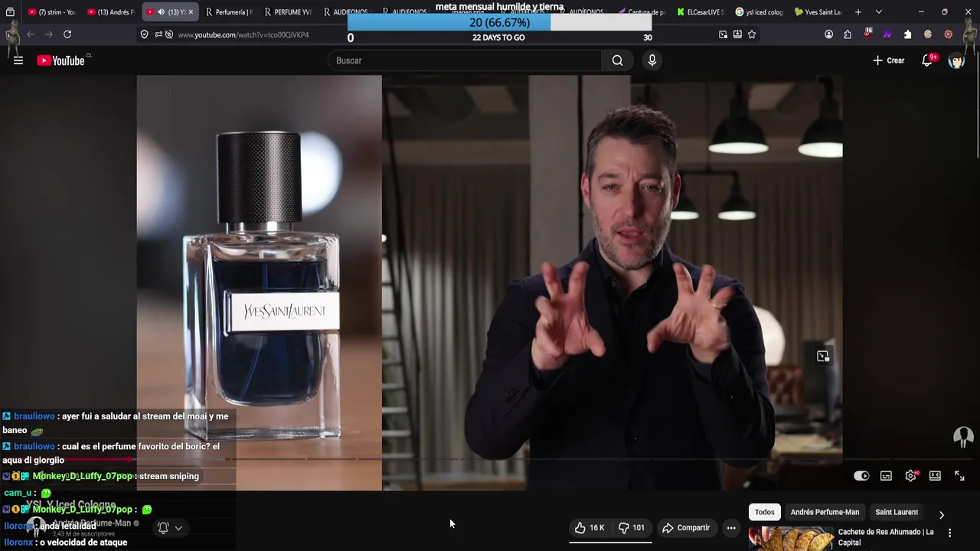Viewport: 980px width, 551px height.
Task: Switch to the PERFUME YVES tab
Action: pyautogui.click(x=288, y=12)
